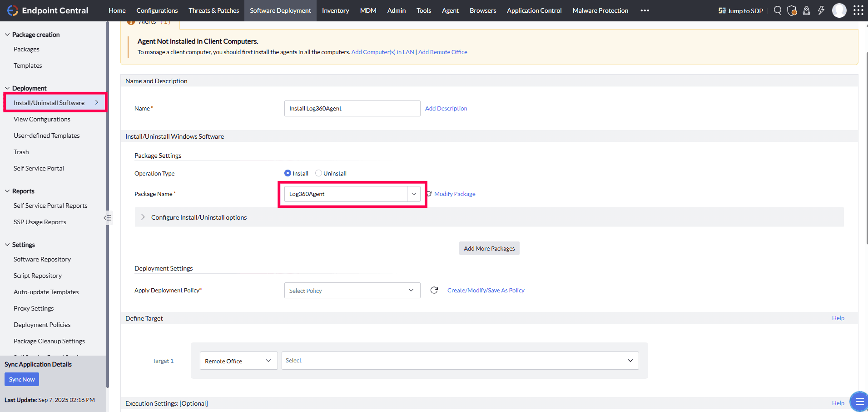Open the Malware Protection tab

pyautogui.click(x=600, y=10)
